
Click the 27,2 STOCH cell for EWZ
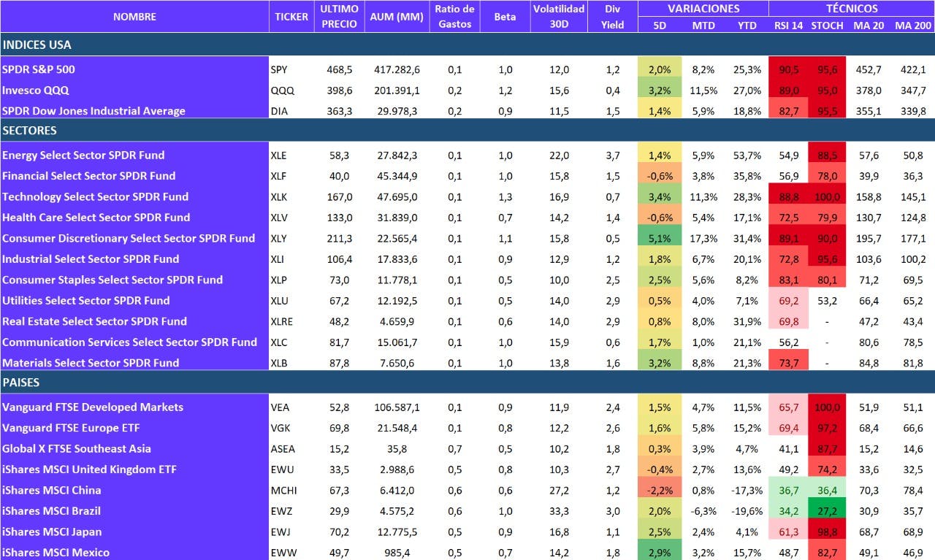(827, 511)
